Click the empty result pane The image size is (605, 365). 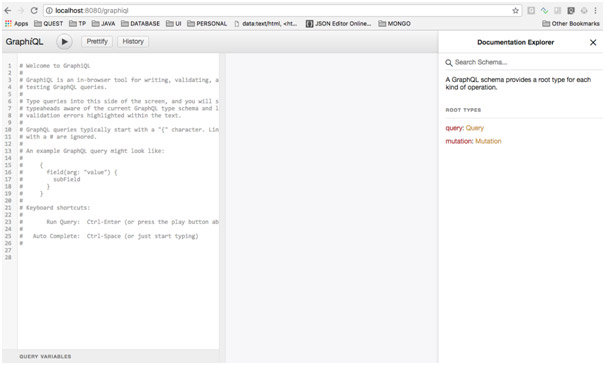[332, 208]
